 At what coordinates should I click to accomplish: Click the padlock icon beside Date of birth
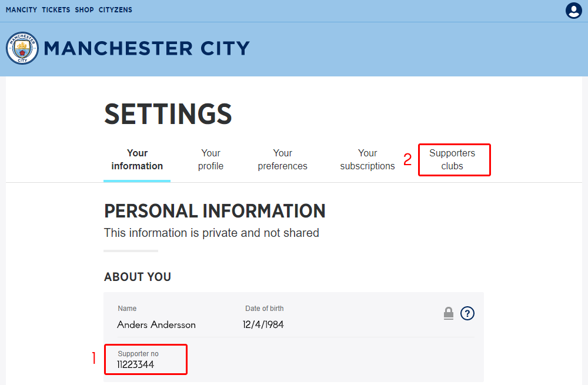pyautogui.click(x=449, y=313)
